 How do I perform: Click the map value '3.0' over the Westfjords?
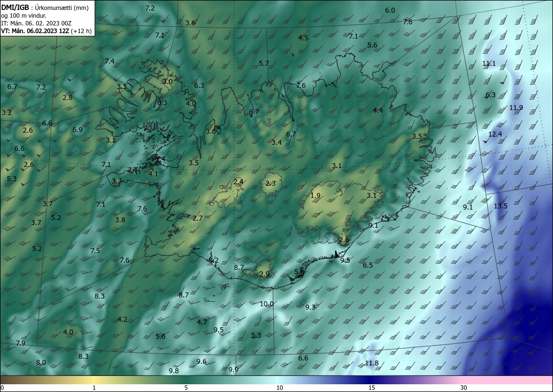coord(168,81)
